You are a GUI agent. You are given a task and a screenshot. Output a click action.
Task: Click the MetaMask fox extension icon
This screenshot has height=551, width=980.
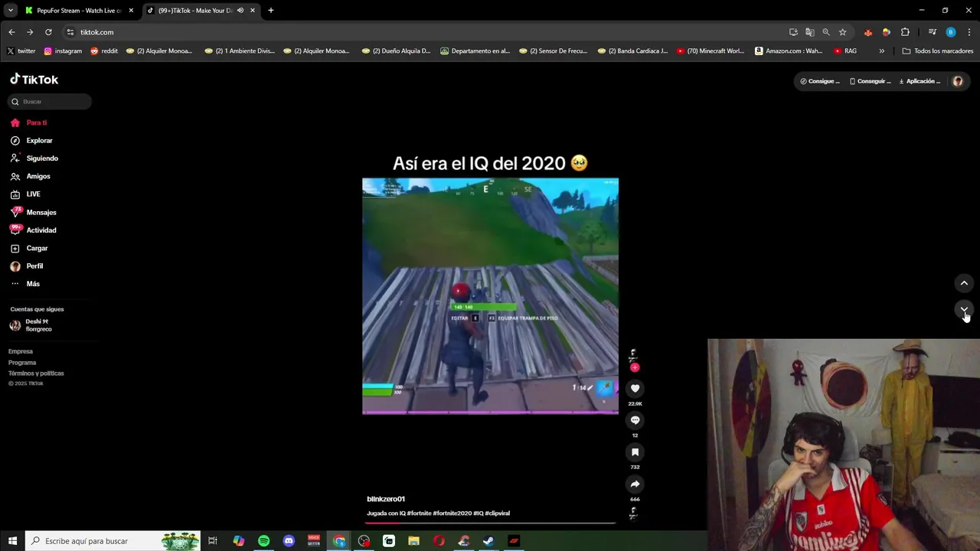(867, 32)
